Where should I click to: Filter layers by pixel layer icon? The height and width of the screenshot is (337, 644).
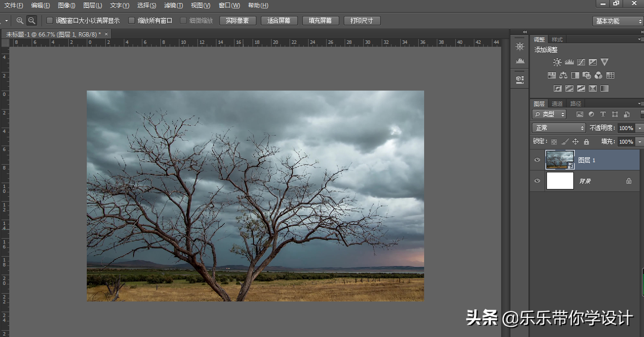tap(580, 114)
